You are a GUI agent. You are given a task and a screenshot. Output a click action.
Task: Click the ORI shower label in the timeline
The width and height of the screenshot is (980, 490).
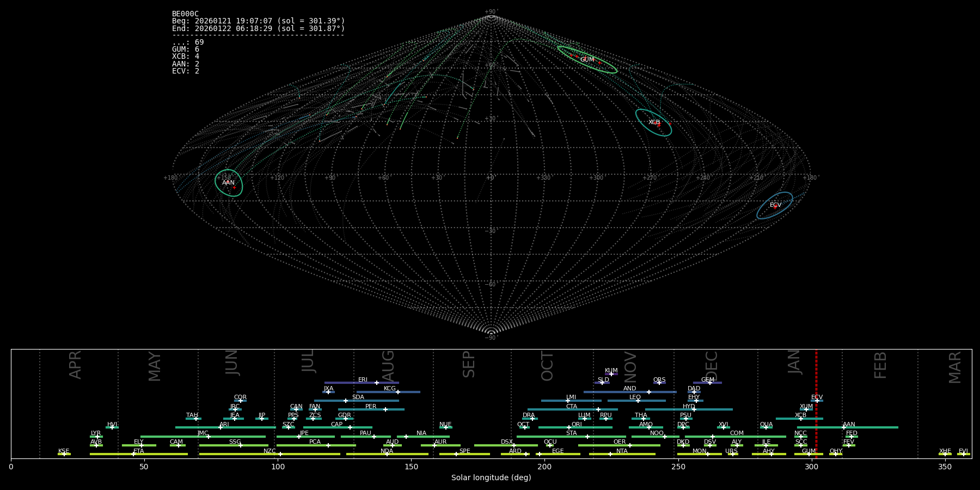(577, 425)
